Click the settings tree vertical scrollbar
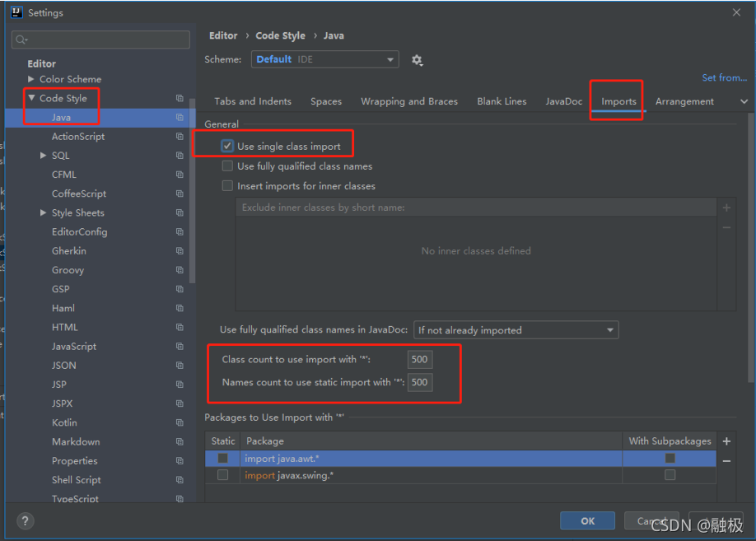Screen dimensions: 756x541 click(x=193, y=190)
